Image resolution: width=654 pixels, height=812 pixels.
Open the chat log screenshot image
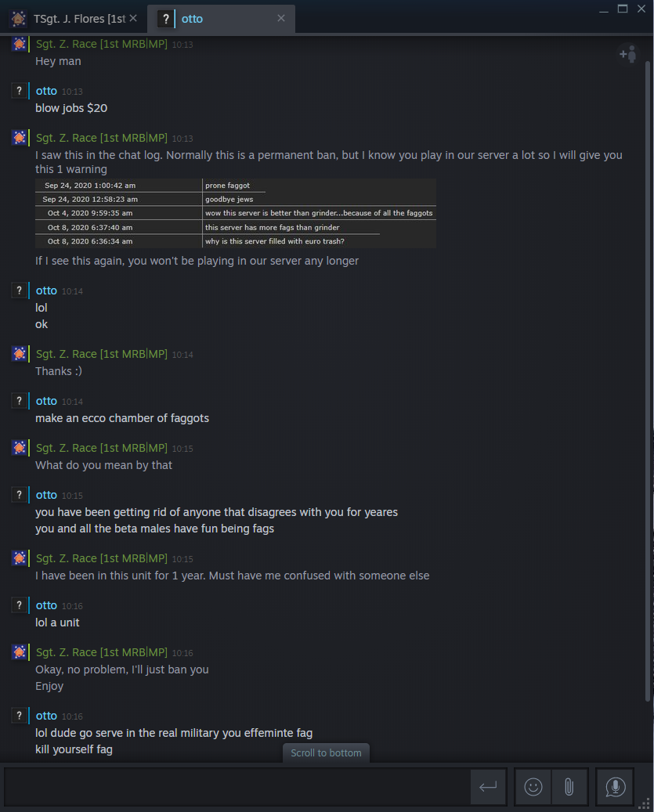(x=236, y=213)
